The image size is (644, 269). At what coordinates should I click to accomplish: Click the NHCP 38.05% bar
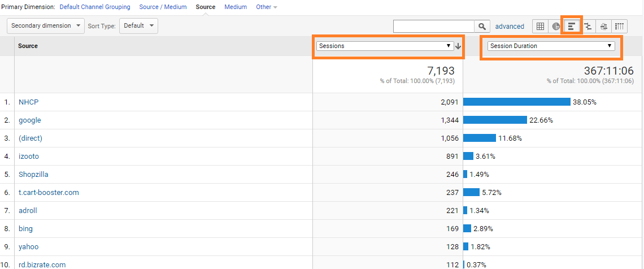517,102
